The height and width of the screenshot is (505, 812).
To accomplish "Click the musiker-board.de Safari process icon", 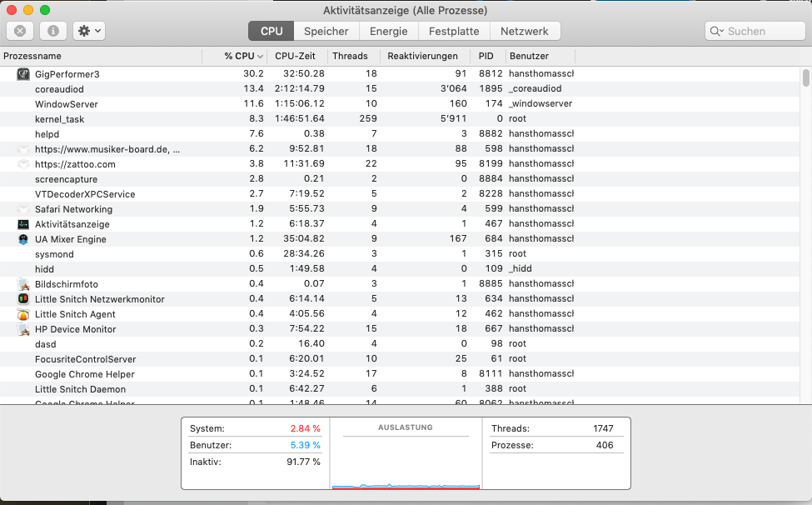I will (x=23, y=149).
